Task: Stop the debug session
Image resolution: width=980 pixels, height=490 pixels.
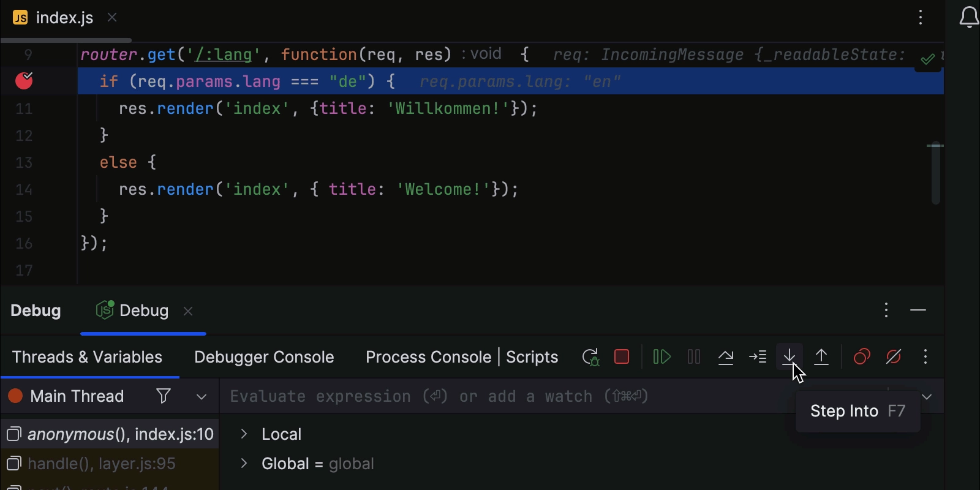Action: pos(622,356)
